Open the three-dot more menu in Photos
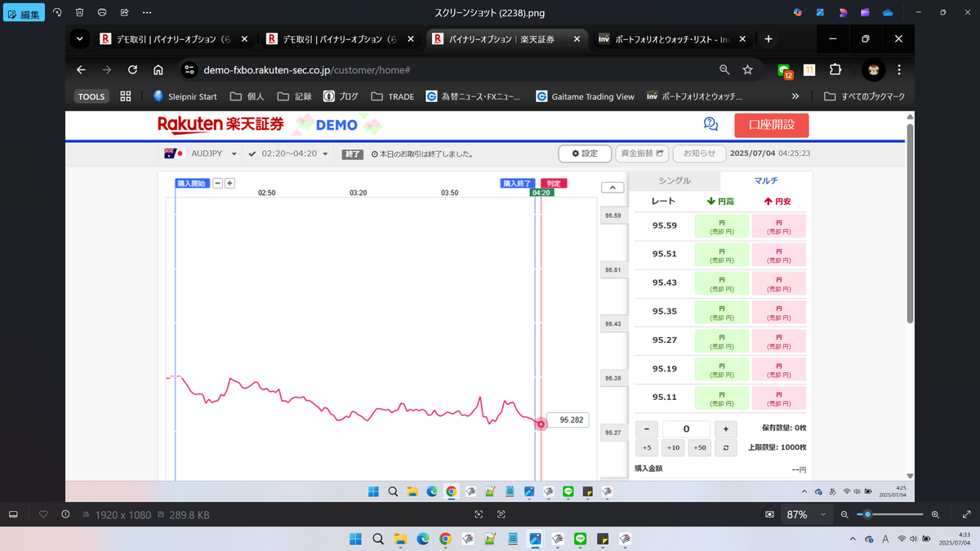The height and width of the screenshot is (551, 980). (x=146, y=13)
